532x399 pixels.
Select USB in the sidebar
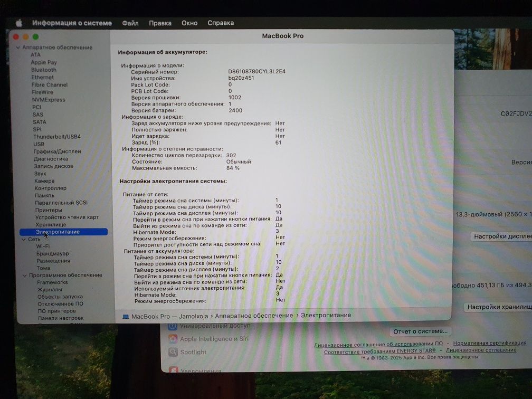[39, 144]
